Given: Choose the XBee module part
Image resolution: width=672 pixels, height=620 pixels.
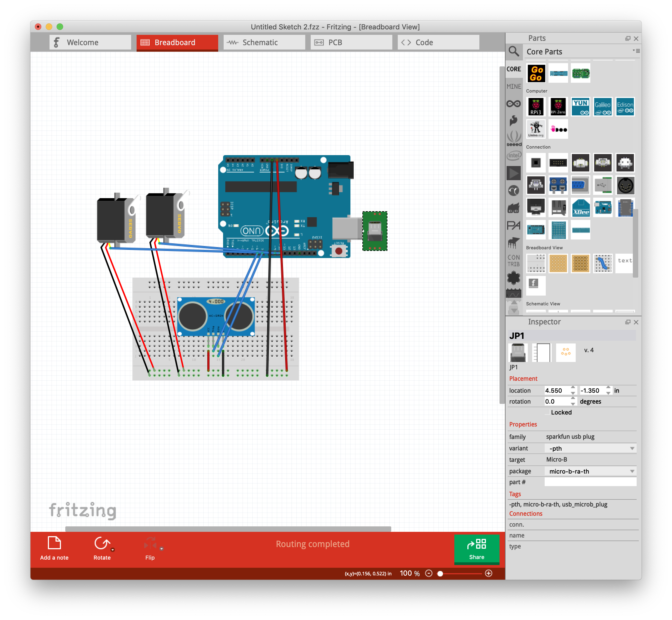Looking at the screenshot, I should (x=581, y=208).
